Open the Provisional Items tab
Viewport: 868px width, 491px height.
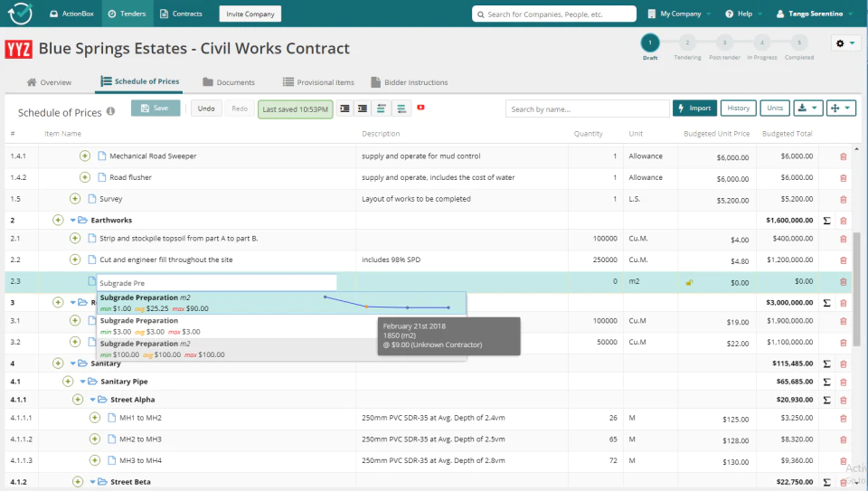tap(318, 82)
